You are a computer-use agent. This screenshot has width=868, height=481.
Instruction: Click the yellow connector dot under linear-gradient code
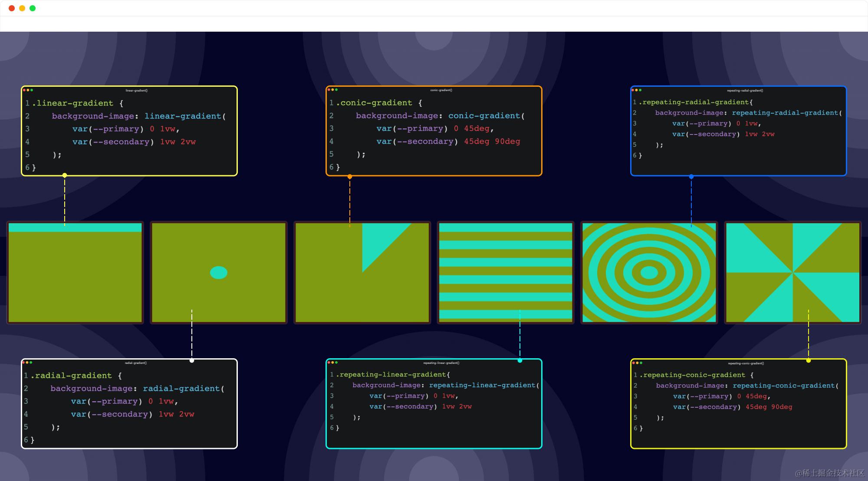coord(65,175)
